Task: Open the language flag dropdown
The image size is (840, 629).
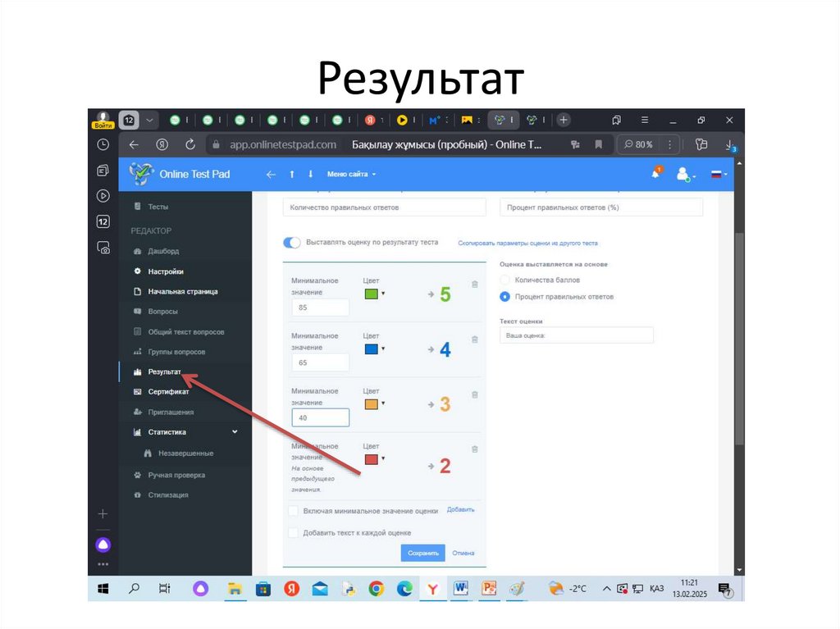Action: pos(718,174)
